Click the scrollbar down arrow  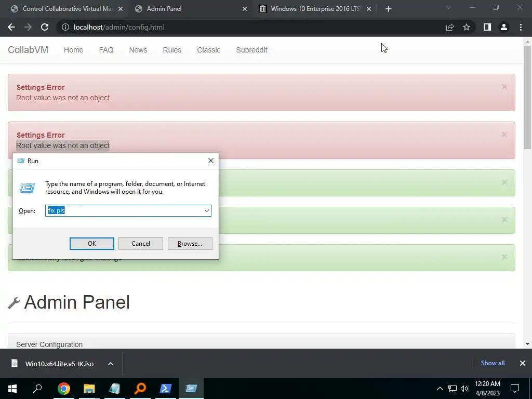click(x=527, y=344)
